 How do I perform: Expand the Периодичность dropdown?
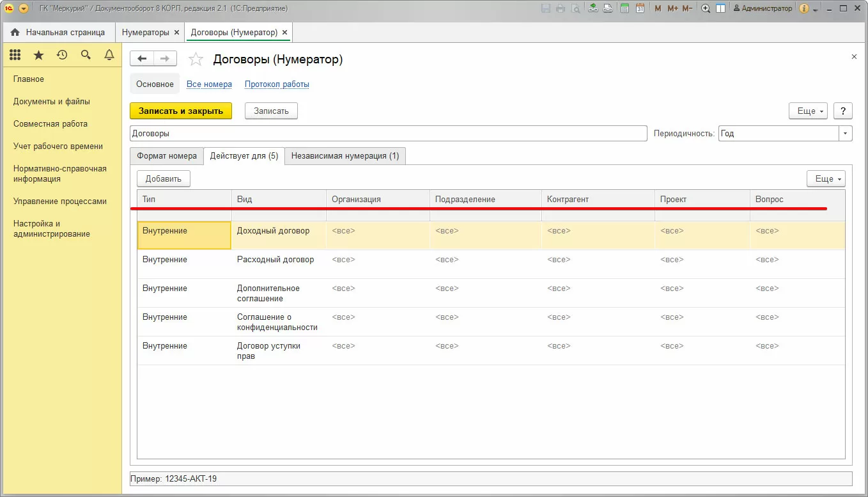click(846, 133)
